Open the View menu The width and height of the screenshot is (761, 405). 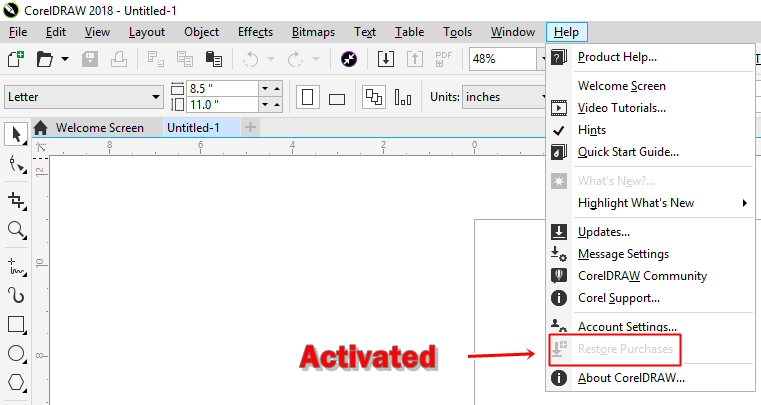click(97, 32)
